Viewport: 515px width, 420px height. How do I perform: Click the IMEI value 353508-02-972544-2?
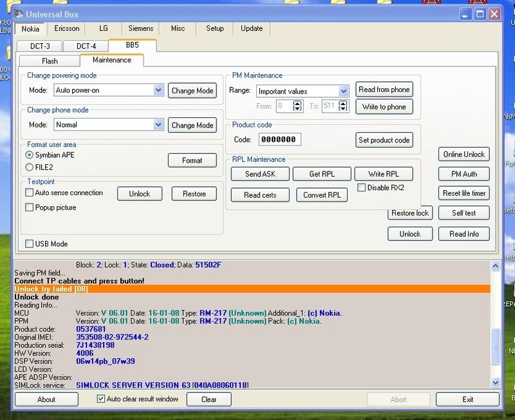coord(112,337)
